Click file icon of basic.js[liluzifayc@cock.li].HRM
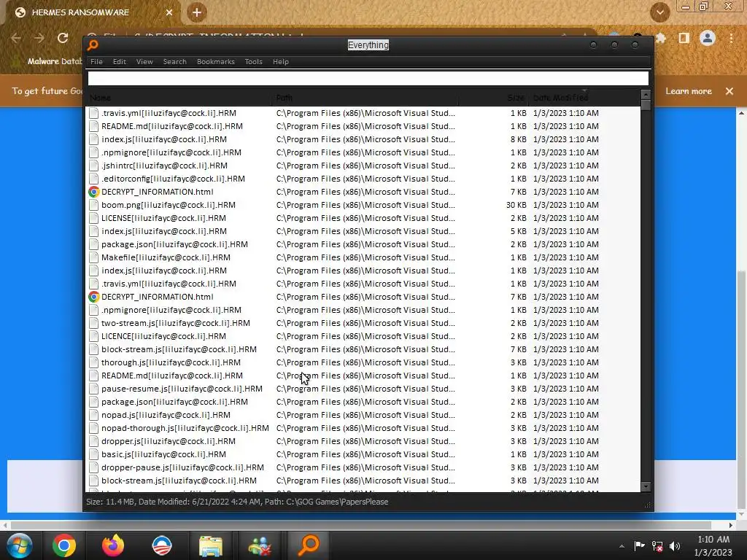The image size is (747, 560). point(94,455)
